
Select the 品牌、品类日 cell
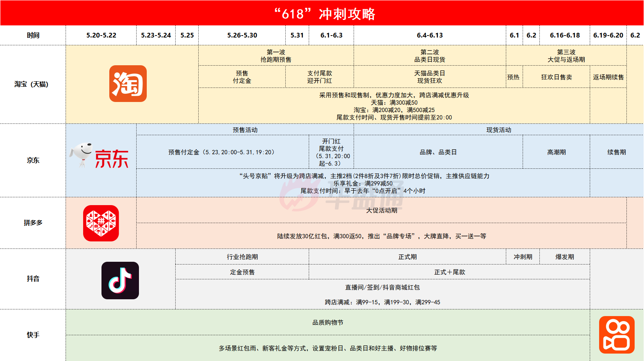point(438,152)
